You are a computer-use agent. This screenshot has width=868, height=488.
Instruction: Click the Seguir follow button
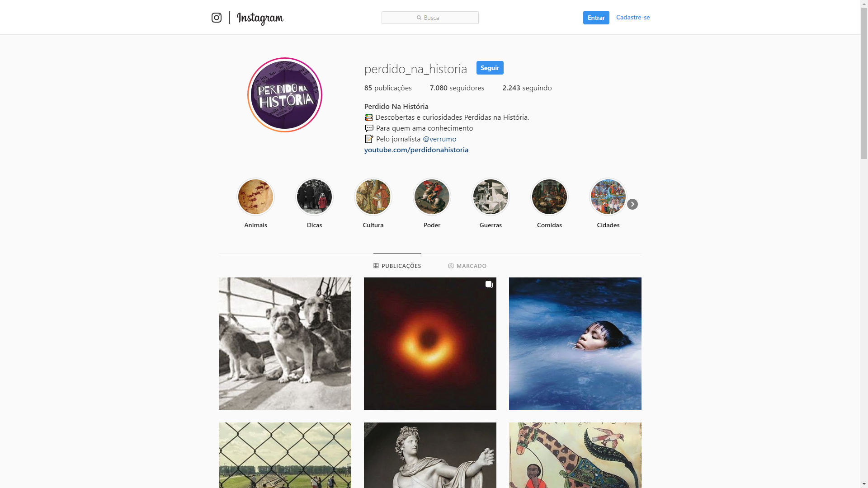(x=490, y=68)
